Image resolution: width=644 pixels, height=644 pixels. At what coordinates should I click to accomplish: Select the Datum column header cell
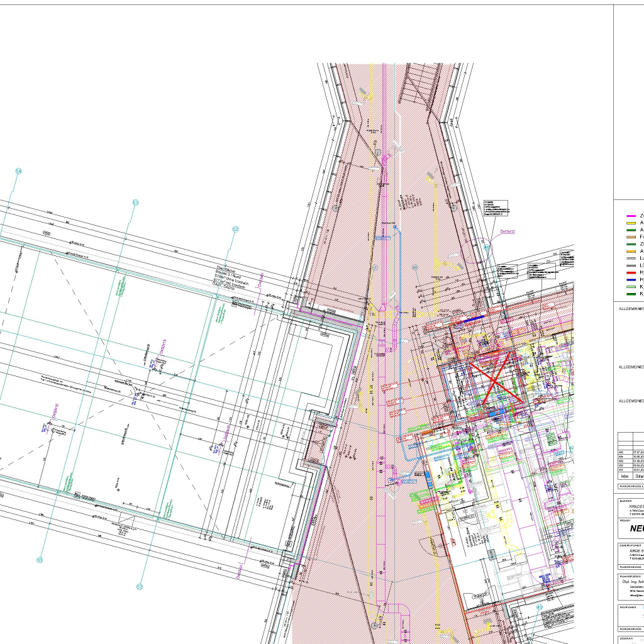coord(638,476)
